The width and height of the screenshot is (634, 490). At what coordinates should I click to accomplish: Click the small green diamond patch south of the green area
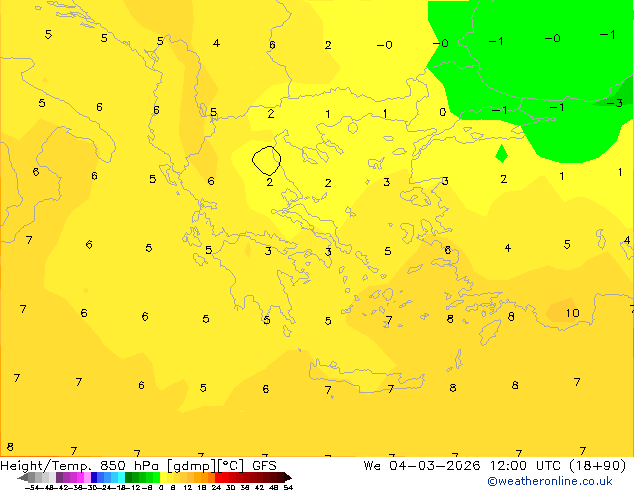click(x=501, y=153)
